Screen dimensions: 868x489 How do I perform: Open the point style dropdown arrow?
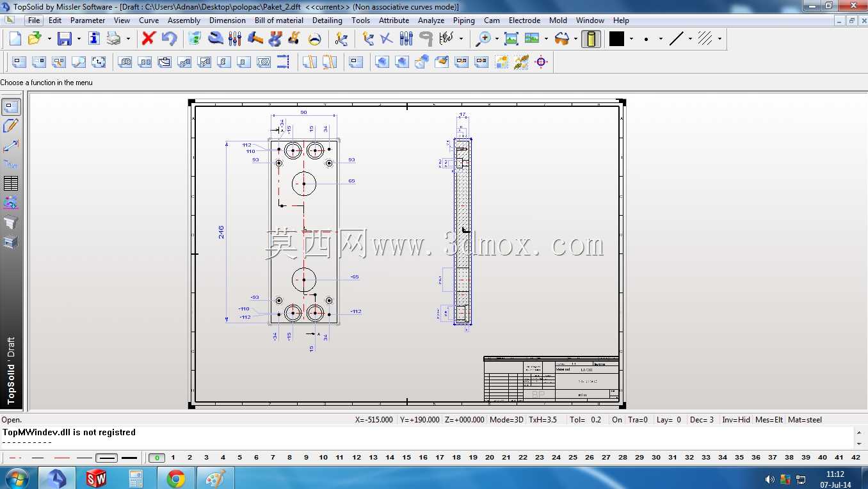pos(661,39)
